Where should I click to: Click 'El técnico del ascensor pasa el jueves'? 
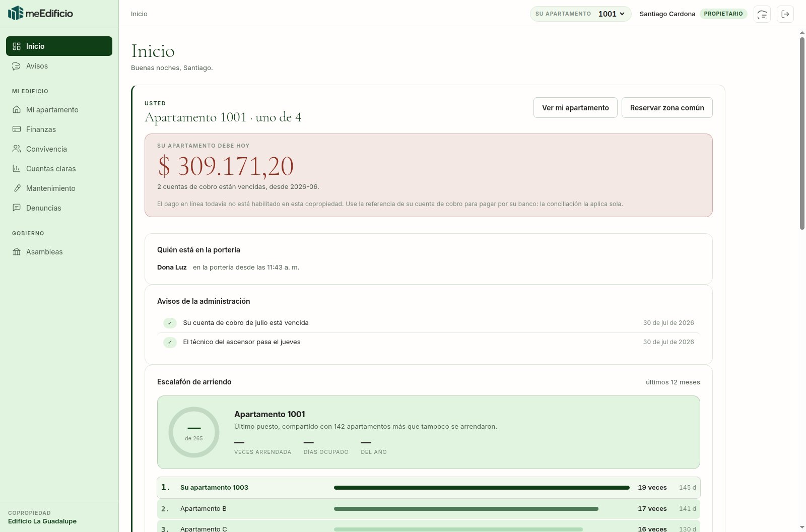point(242,342)
